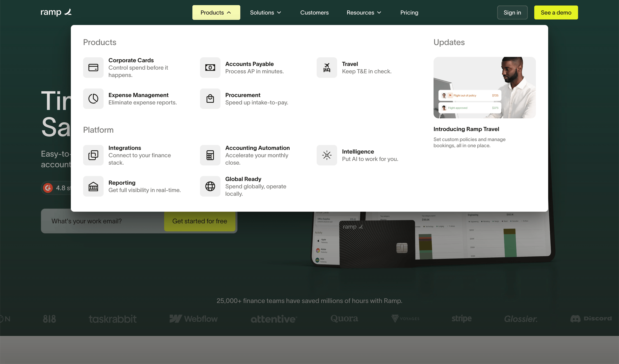Open the Customers page

click(x=314, y=12)
